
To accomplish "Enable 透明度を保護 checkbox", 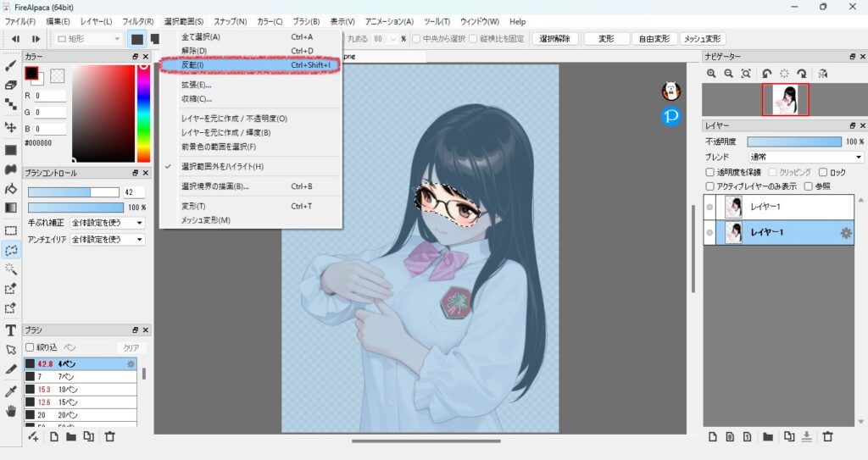I will coord(709,172).
